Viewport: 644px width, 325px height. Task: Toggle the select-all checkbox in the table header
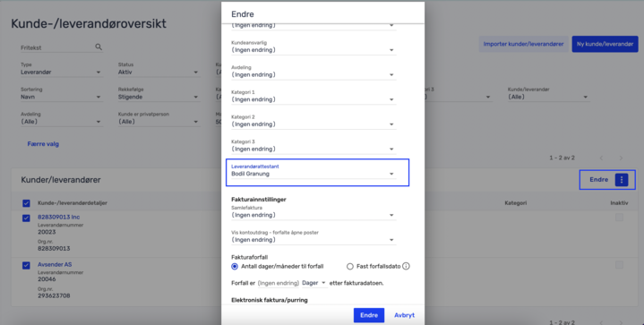26,203
